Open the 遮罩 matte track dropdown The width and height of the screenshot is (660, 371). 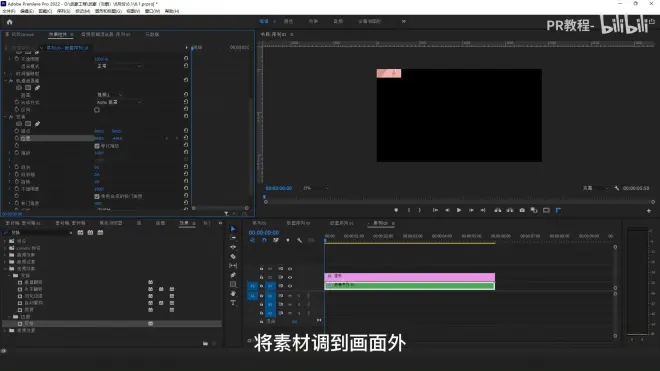click(109, 95)
